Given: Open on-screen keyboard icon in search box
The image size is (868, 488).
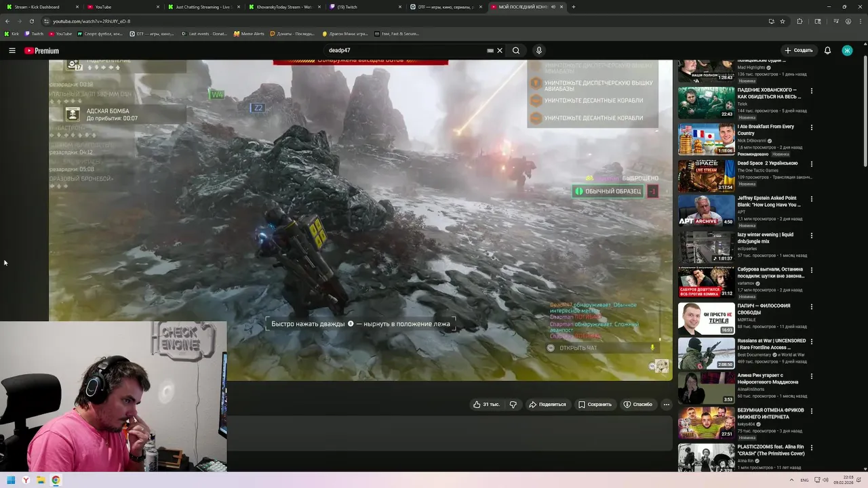Looking at the screenshot, I should tap(490, 51).
